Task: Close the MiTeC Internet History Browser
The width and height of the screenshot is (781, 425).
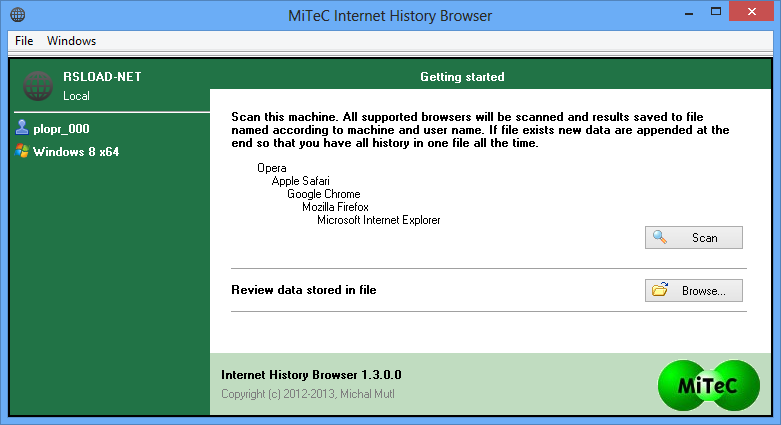Action: tap(752, 11)
